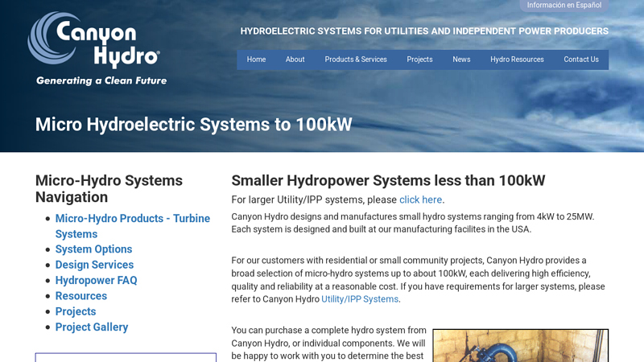Image resolution: width=644 pixels, height=362 pixels.
Task: Open Contact Us page
Action: [x=580, y=60]
